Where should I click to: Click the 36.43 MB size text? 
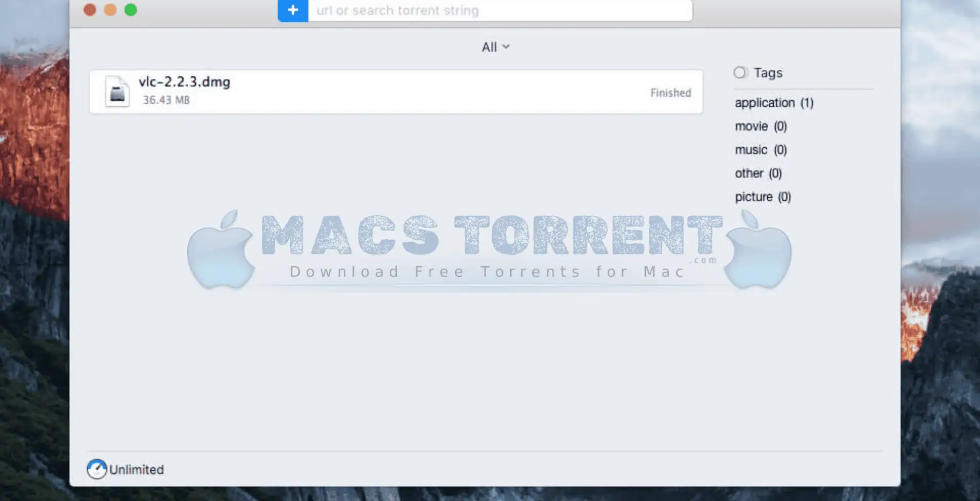pyautogui.click(x=166, y=100)
